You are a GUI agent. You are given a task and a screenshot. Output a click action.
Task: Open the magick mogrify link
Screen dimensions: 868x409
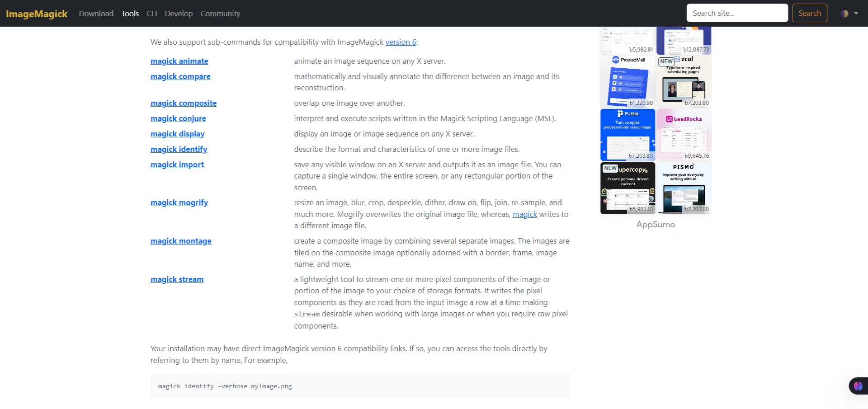(x=179, y=202)
